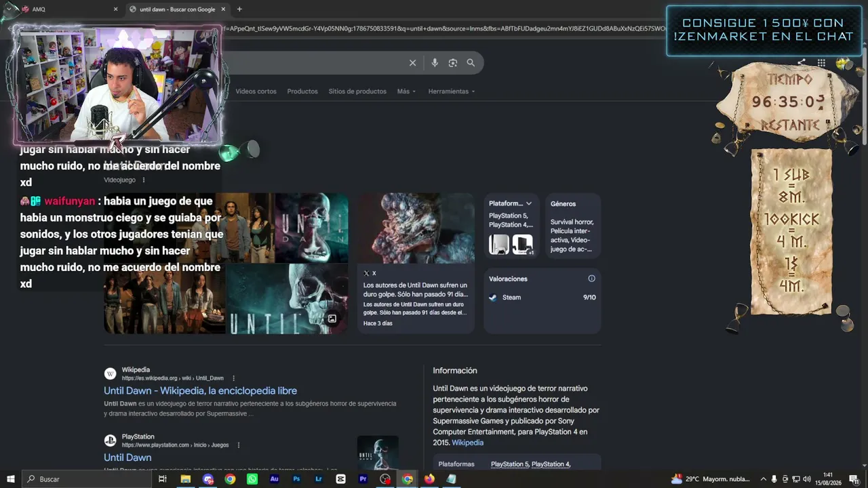The width and height of the screenshot is (868, 488).
Task: Click the Meet Now tray icon
Action: pos(786,479)
